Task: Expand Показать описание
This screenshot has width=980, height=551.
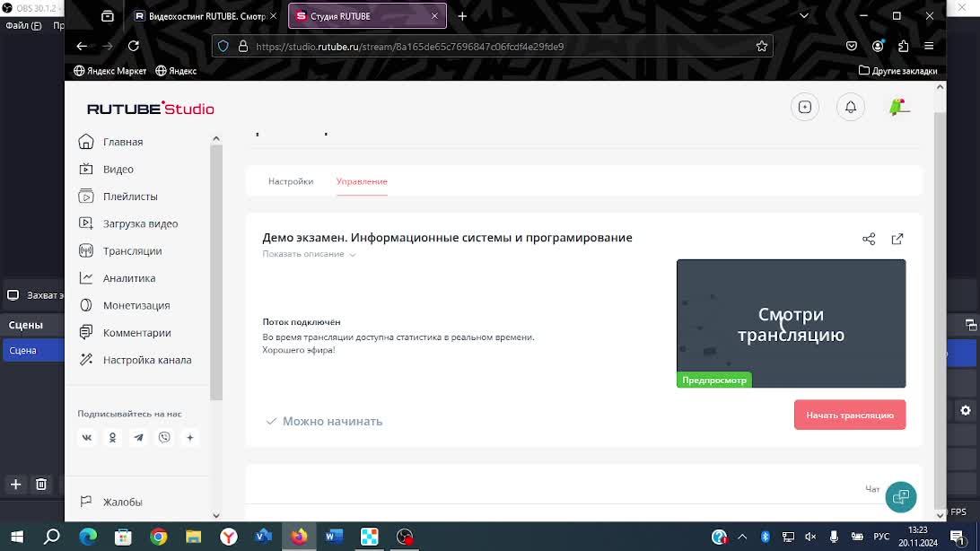Action: 309,254
